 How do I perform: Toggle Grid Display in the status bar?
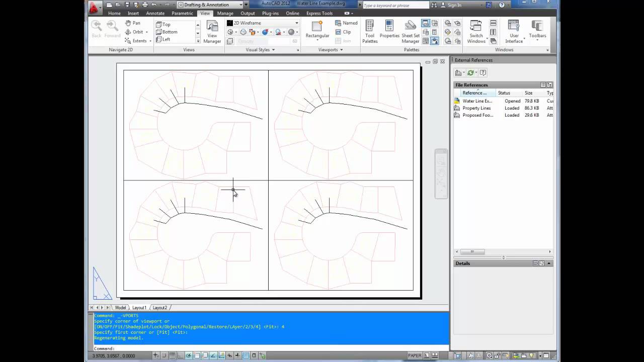(172, 355)
